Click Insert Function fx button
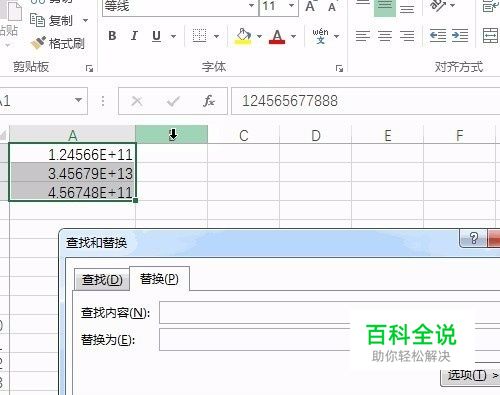Viewport: 500px width, 395px height. pyautogui.click(x=209, y=101)
